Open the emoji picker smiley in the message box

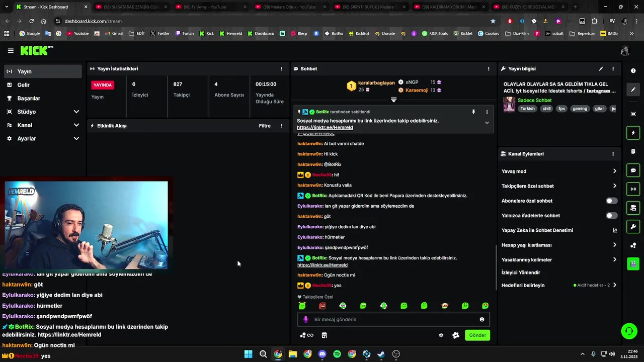482,319
